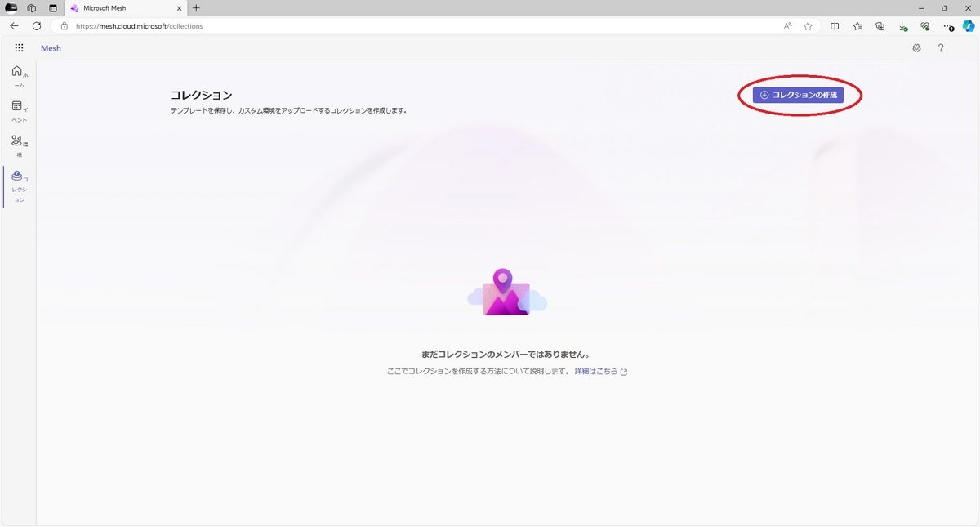
Task: Open browser Collections icon
Action: (880, 26)
